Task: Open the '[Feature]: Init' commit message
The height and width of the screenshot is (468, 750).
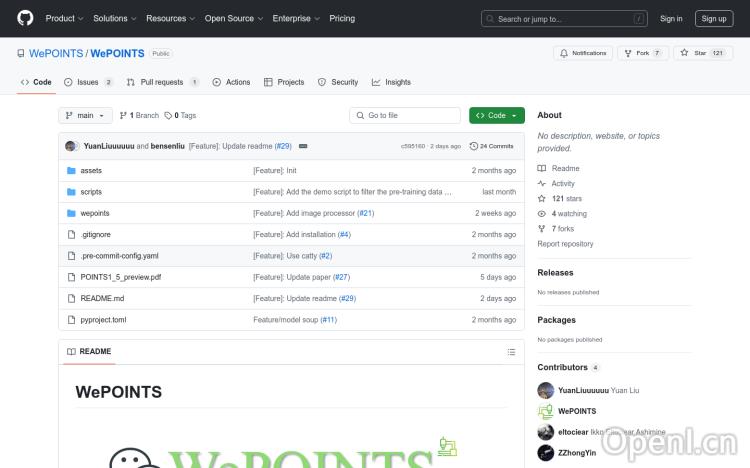Action: point(275,170)
